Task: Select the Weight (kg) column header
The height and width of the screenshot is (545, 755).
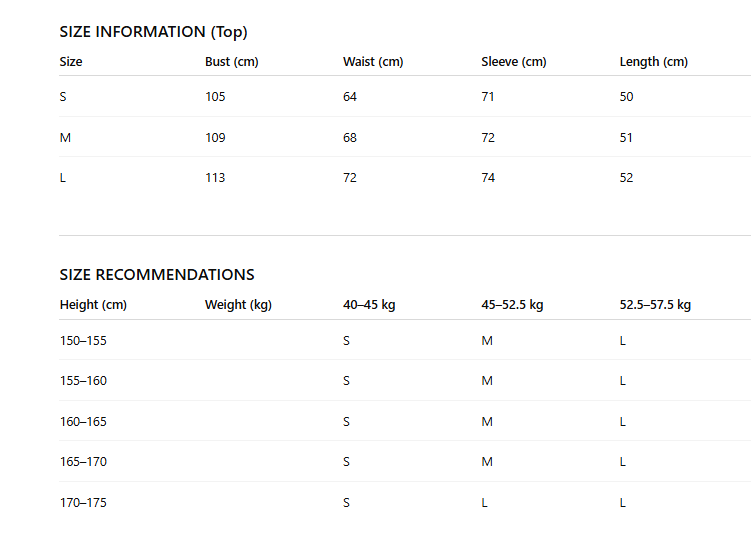Action: coord(238,305)
